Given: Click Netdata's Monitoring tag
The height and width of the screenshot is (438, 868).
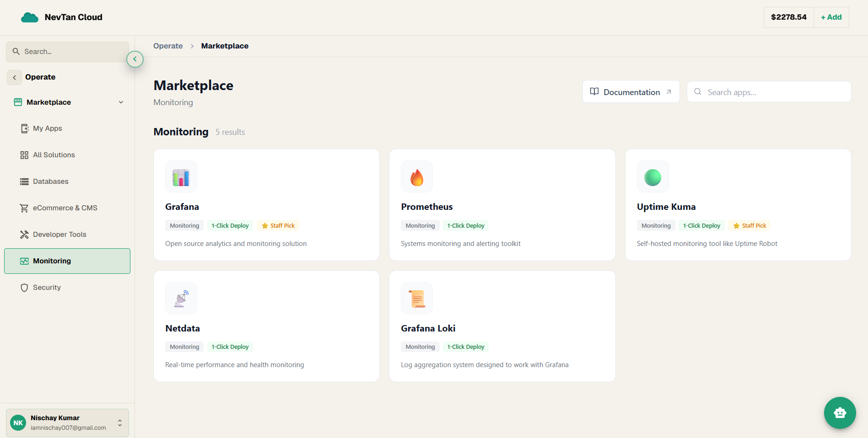Looking at the screenshot, I should [x=184, y=347].
